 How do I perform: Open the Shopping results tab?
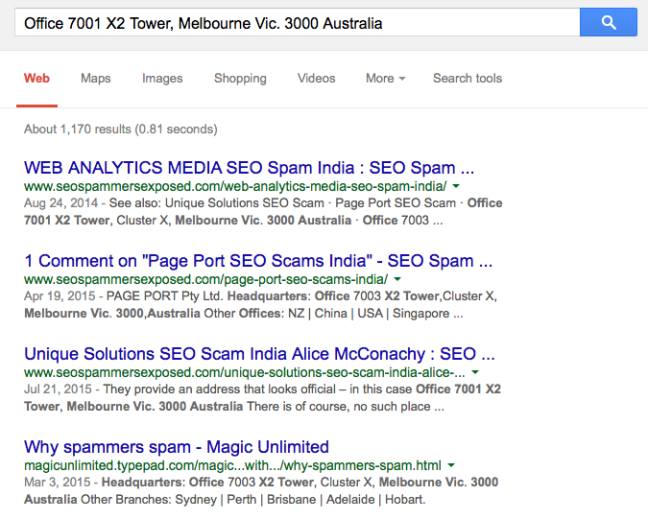[240, 78]
